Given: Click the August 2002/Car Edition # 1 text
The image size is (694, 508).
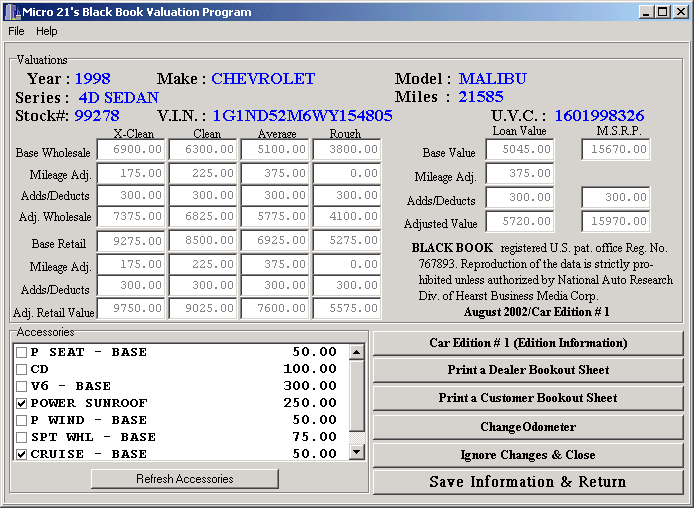Looking at the screenshot, I should [536, 312].
